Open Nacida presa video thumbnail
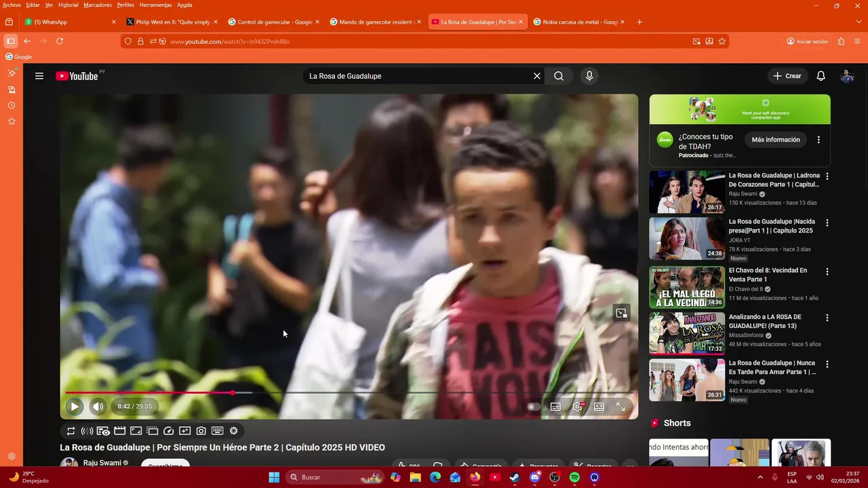Screen dimensions: 868x488 click(687, 238)
